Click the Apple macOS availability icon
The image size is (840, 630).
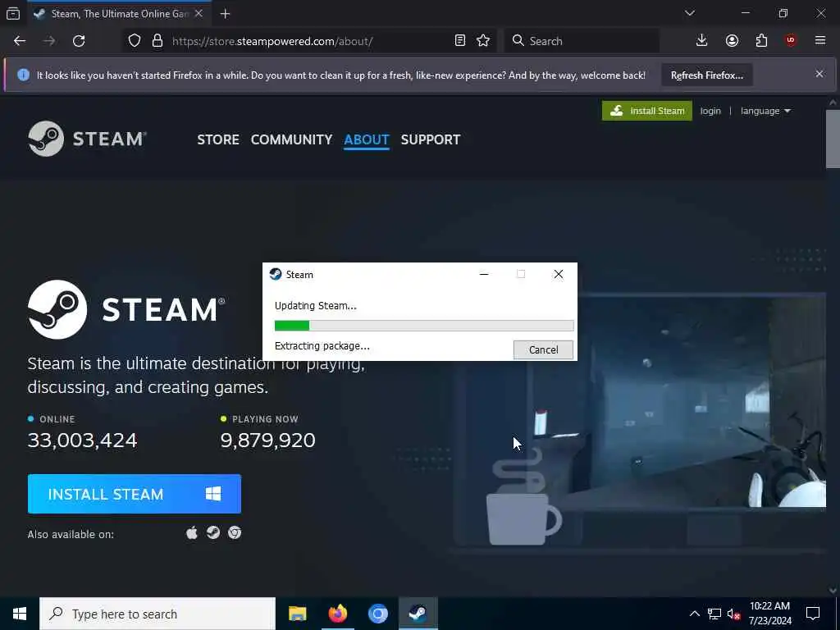coord(191,533)
